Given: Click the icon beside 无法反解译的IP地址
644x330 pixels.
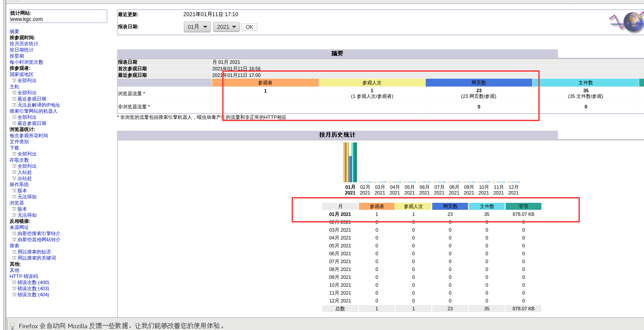Looking at the screenshot, I should point(15,104).
